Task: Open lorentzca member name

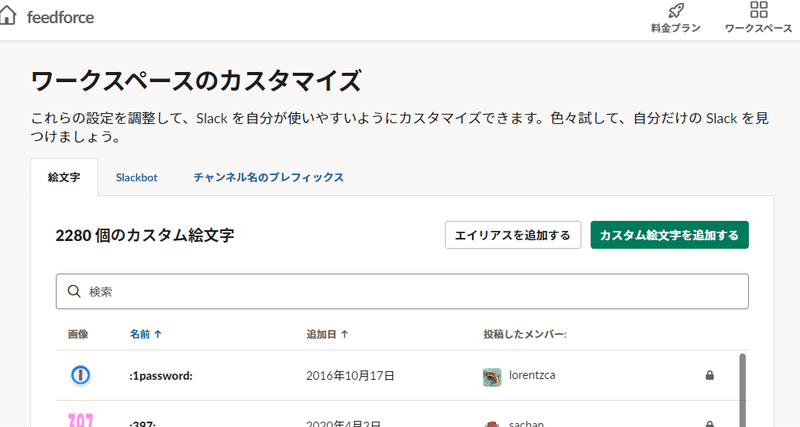Action: point(532,375)
